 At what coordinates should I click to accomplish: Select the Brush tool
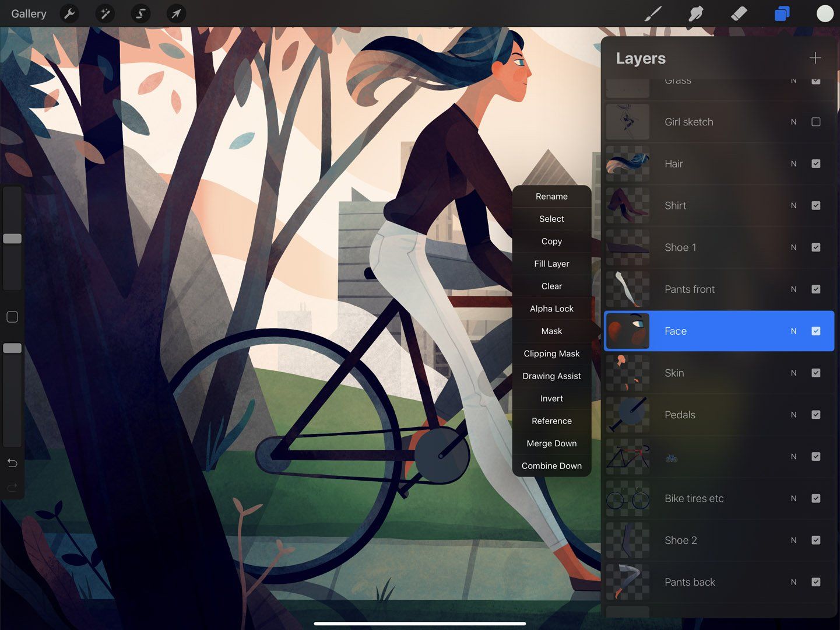(x=653, y=13)
